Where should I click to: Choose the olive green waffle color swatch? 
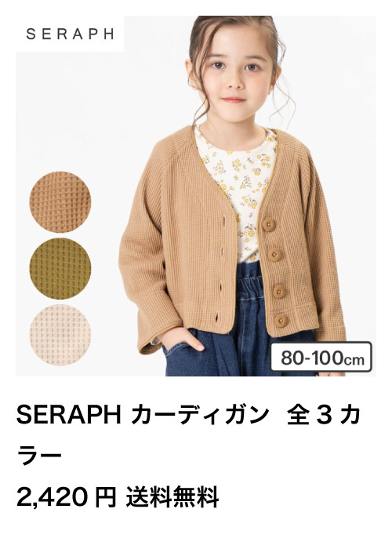pos(60,268)
